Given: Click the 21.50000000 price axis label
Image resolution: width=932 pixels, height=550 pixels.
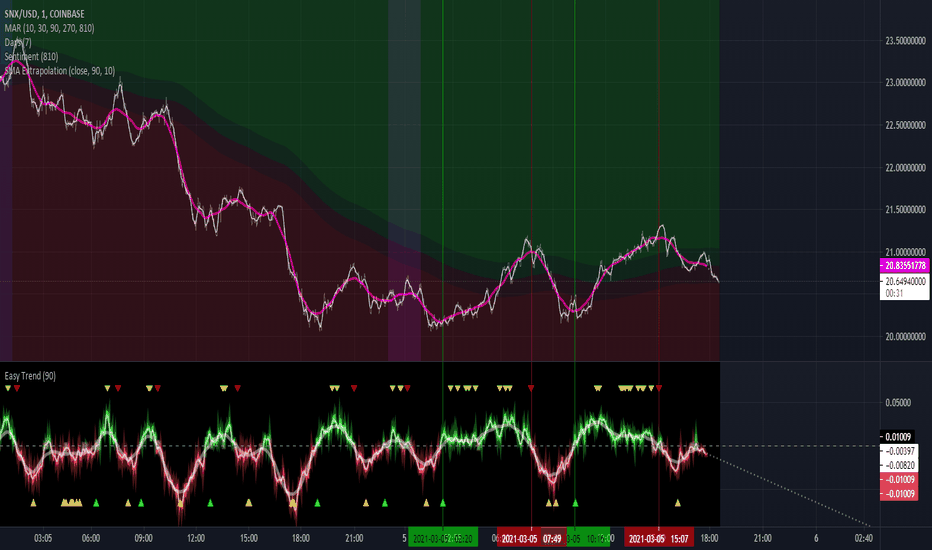Looking at the screenshot, I should (x=905, y=210).
